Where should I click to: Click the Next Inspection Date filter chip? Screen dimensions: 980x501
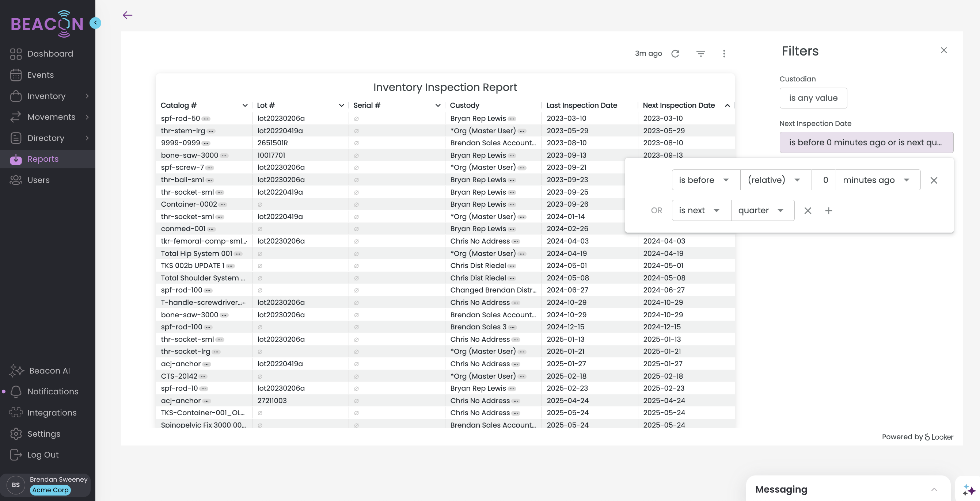866,142
